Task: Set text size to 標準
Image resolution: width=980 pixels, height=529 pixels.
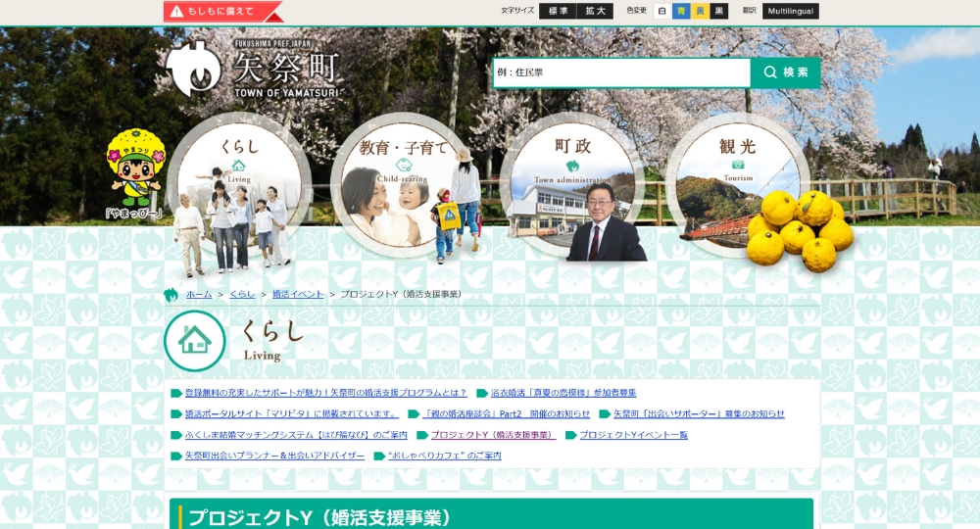Action: click(558, 11)
